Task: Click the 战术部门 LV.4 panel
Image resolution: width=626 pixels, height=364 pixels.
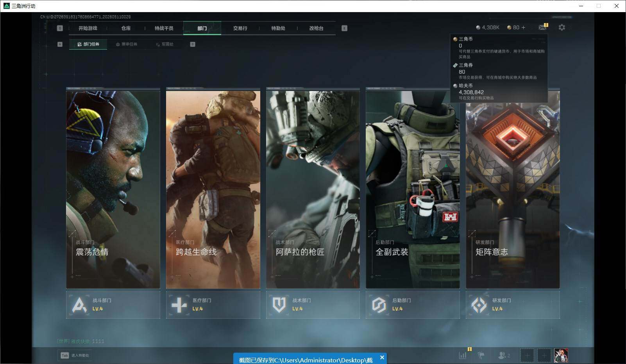Action: [x=313, y=305]
